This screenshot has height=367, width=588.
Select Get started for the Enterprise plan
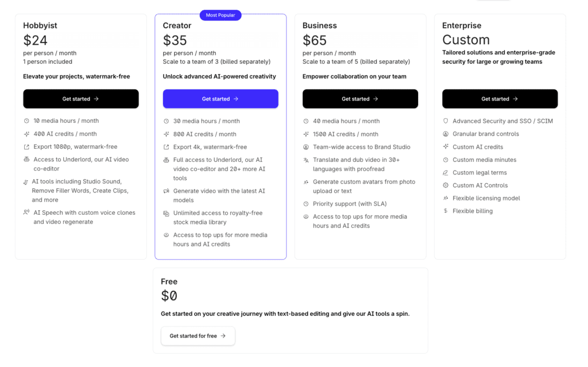(x=500, y=99)
